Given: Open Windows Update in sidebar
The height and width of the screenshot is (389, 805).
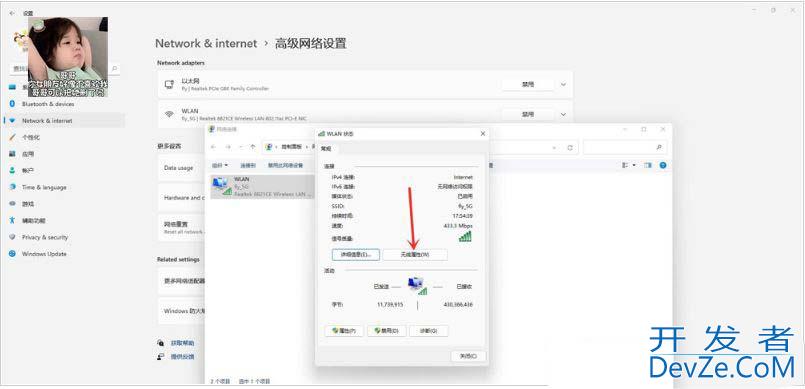Looking at the screenshot, I should (x=44, y=254).
